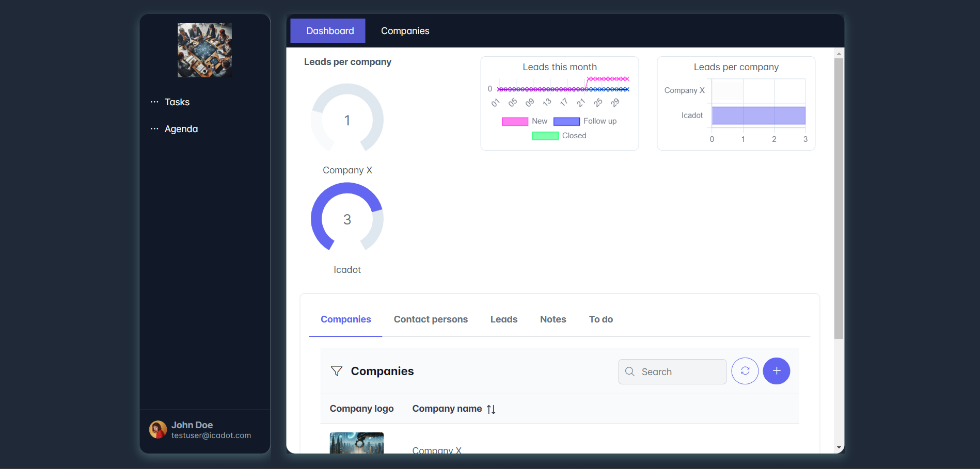Toggle New series in chart legend

[524, 121]
